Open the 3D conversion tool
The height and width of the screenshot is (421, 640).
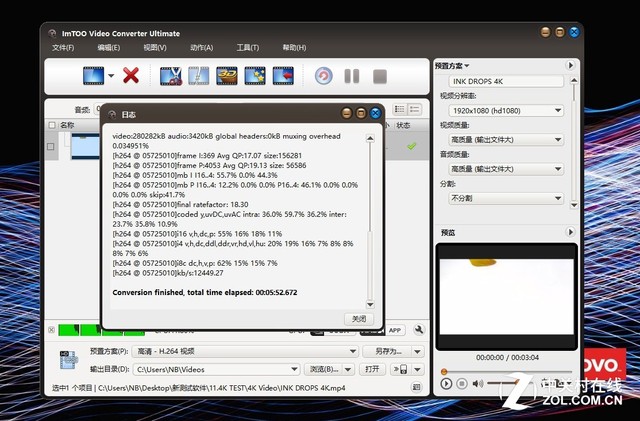coord(227,76)
